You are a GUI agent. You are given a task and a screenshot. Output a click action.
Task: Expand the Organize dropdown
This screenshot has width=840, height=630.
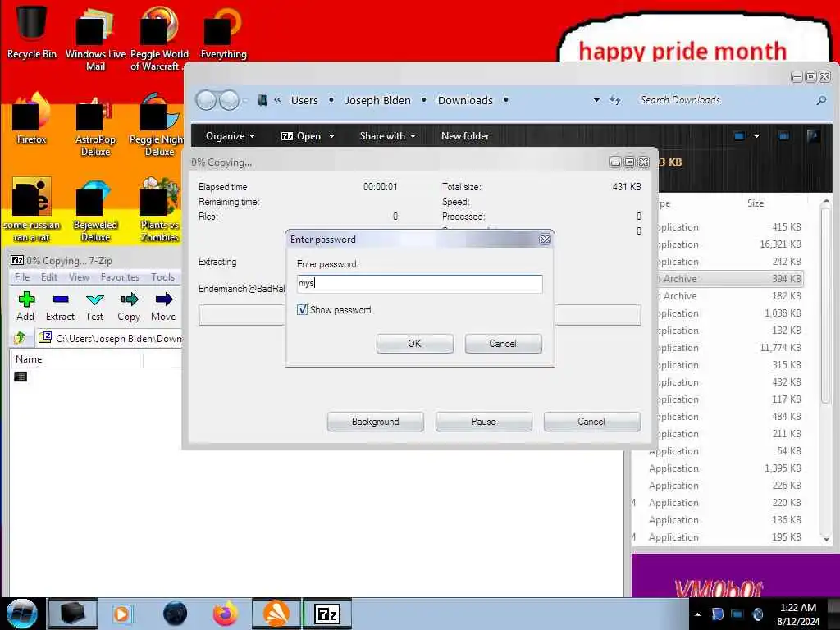coord(231,136)
